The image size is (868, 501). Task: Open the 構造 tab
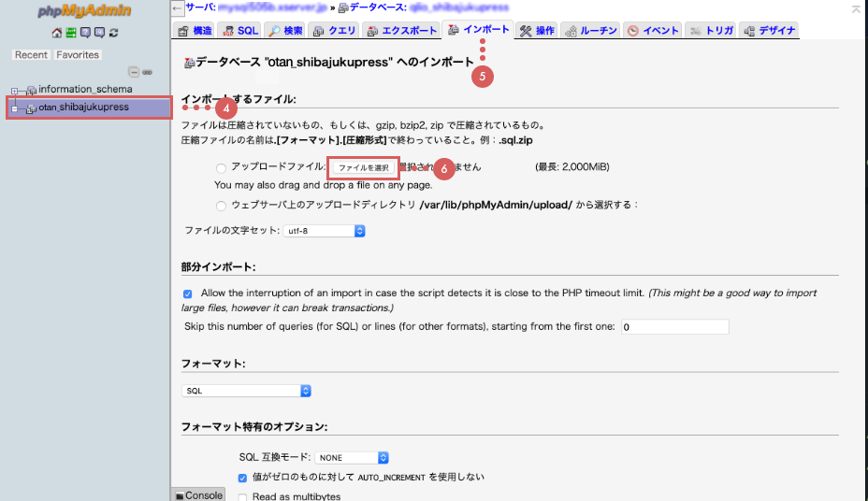195,31
